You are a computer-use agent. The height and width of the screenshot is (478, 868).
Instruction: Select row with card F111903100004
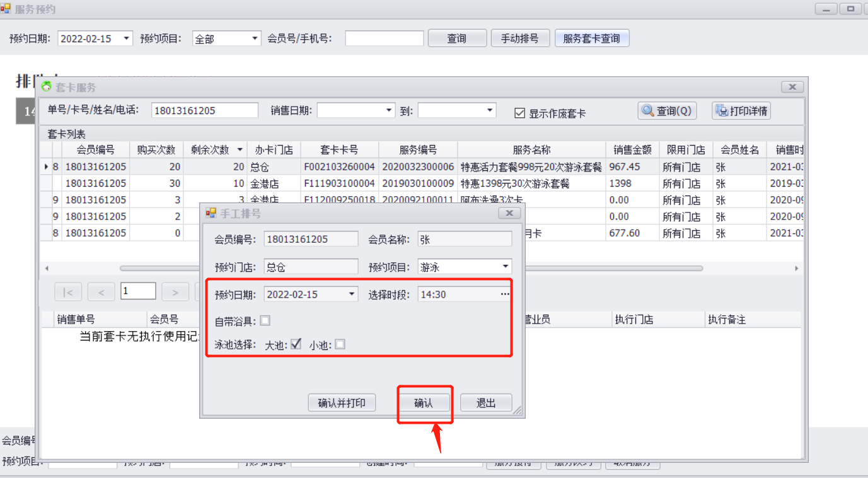click(421, 184)
